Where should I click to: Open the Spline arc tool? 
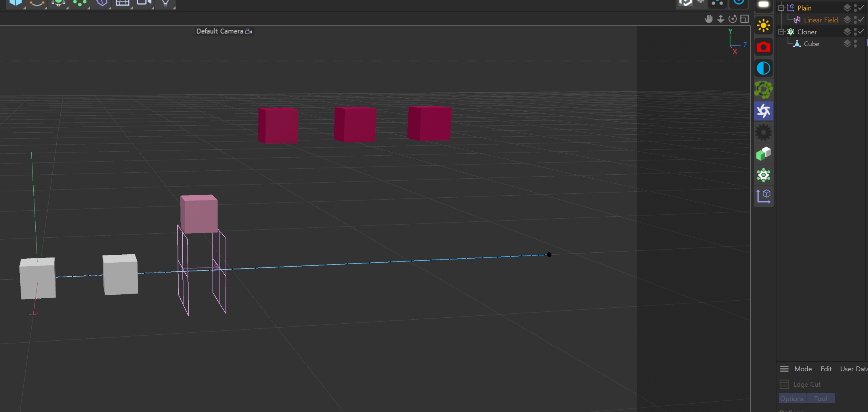click(37, 2)
